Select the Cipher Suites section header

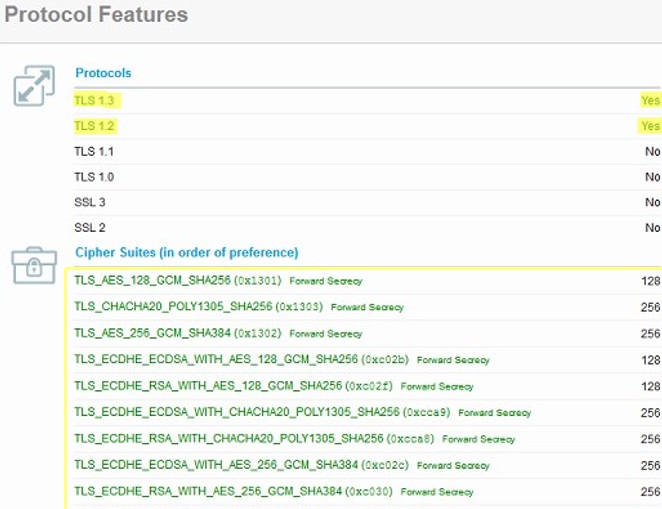pos(186,252)
